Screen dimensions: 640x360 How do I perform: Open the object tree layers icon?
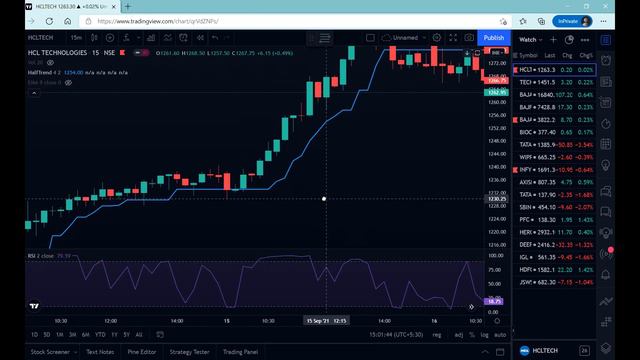click(x=606, y=348)
